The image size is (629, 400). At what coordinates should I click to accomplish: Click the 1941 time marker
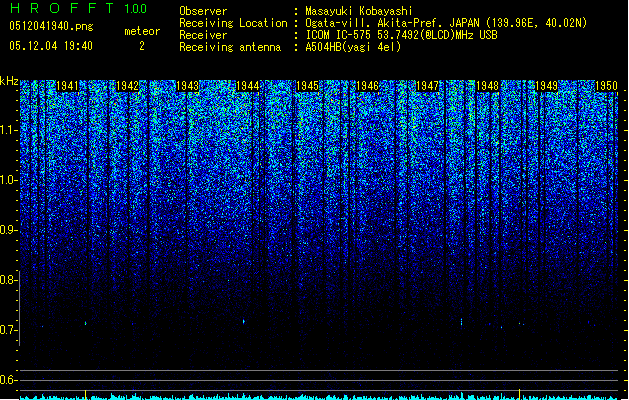[x=67, y=86]
